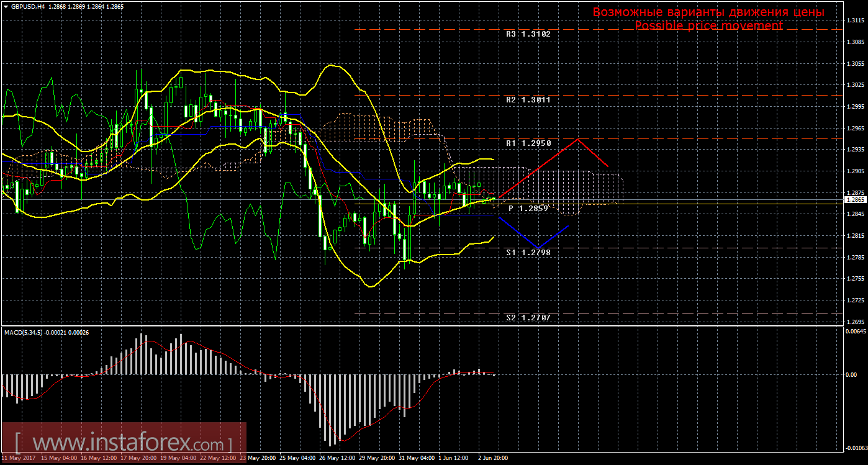Image resolution: width=868 pixels, height=465 pixels.
Task: Select the S2 1.2707 support label
Action: pos(528,317)
